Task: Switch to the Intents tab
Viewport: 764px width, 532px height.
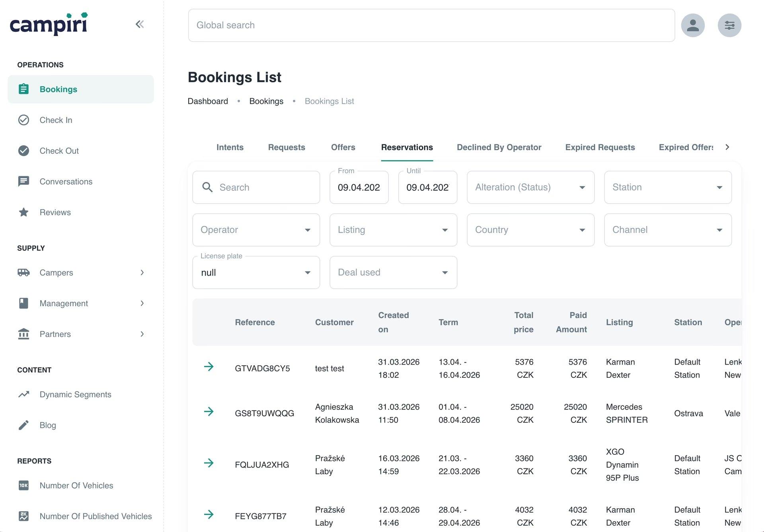Action: coord(230,147)
